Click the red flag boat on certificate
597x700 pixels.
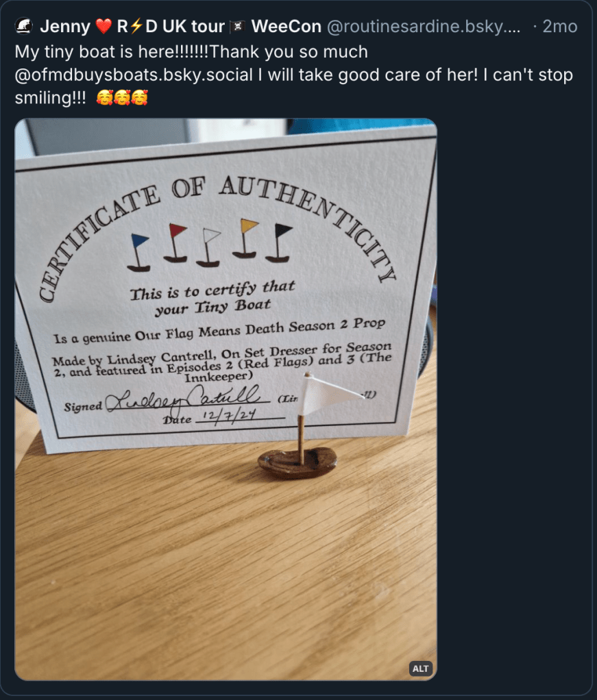[175, 242]
